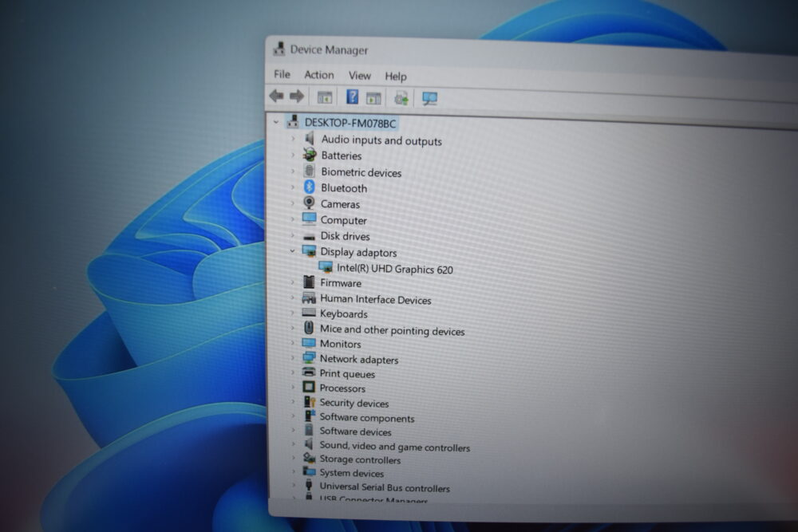Select the Biometric devices label
798x532 pixels.
coord(361,172)
